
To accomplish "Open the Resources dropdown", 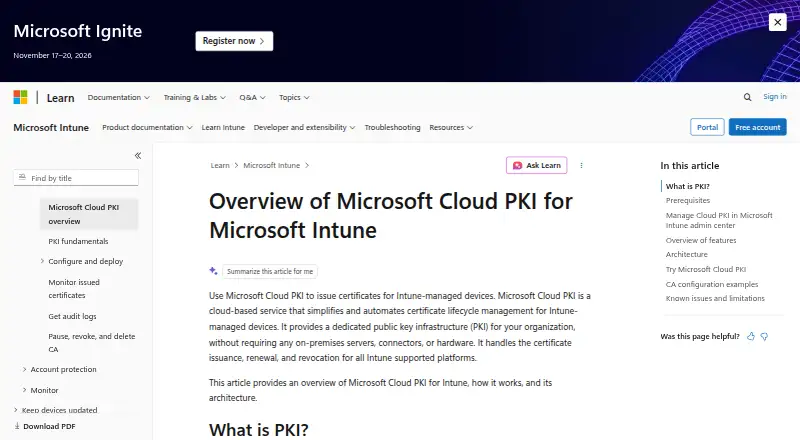I will coord(451,128).
